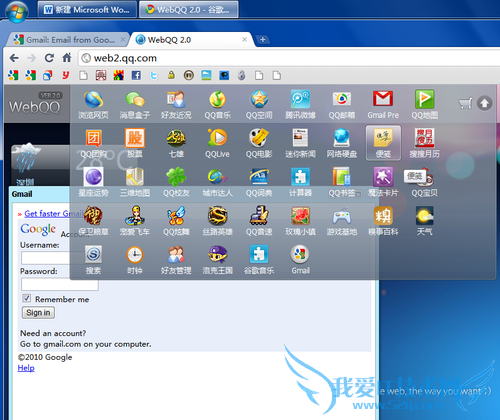Screen dimensions: 500x420
Task: Open the QQ地图 map app
Action: coord(424,104)
